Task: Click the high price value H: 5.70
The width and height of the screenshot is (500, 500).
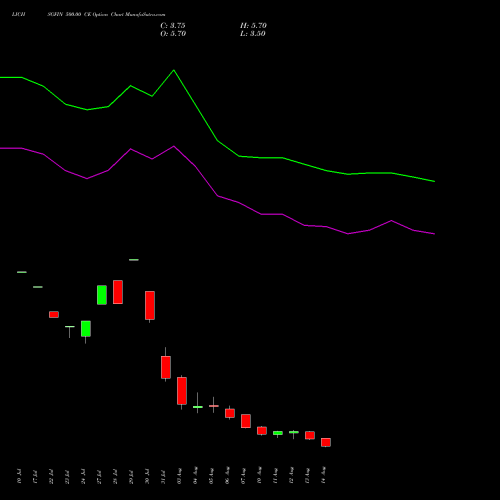Action: point(253,26)
